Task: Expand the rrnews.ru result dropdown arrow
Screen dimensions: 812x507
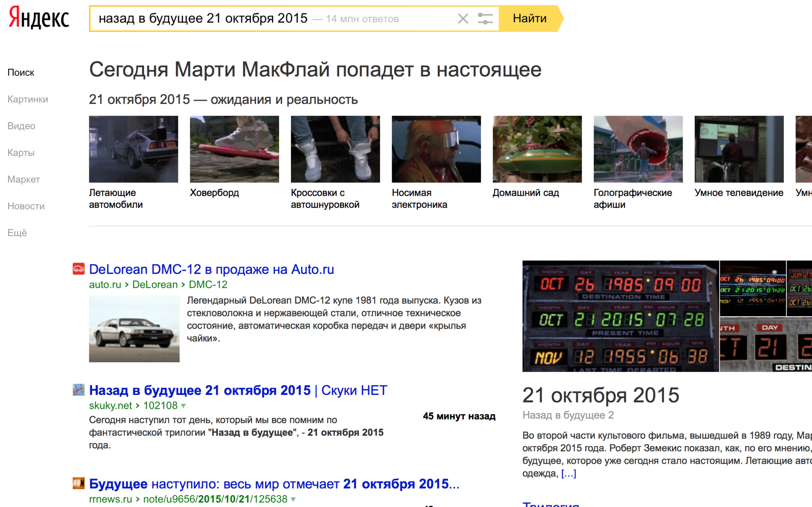Action: pos(293,499)
